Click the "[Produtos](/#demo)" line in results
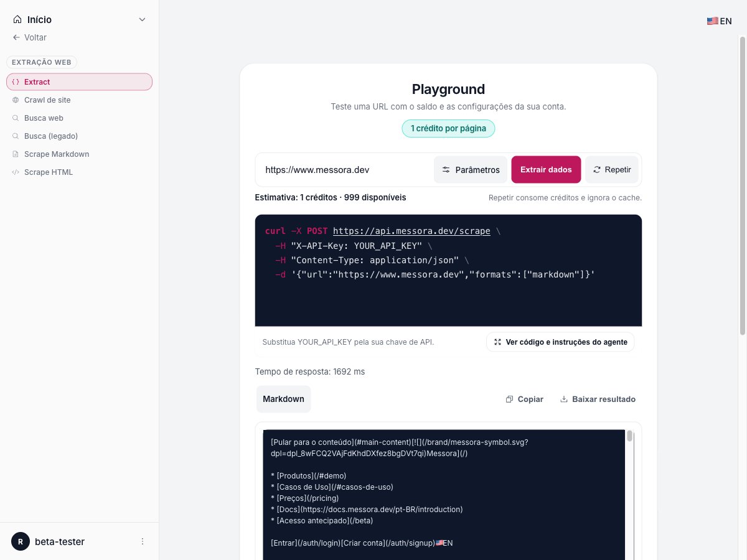747x560 pixels. click(x=309, y=475)
